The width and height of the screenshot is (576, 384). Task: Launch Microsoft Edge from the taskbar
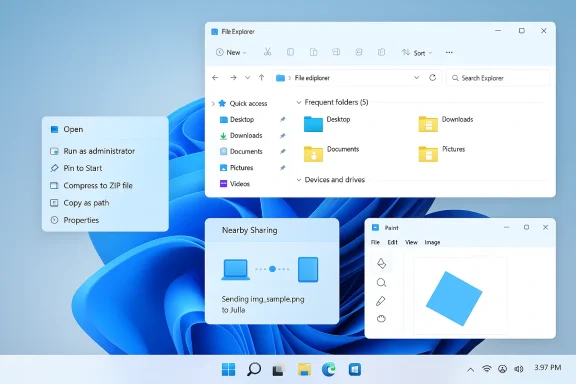coord(329,369)
